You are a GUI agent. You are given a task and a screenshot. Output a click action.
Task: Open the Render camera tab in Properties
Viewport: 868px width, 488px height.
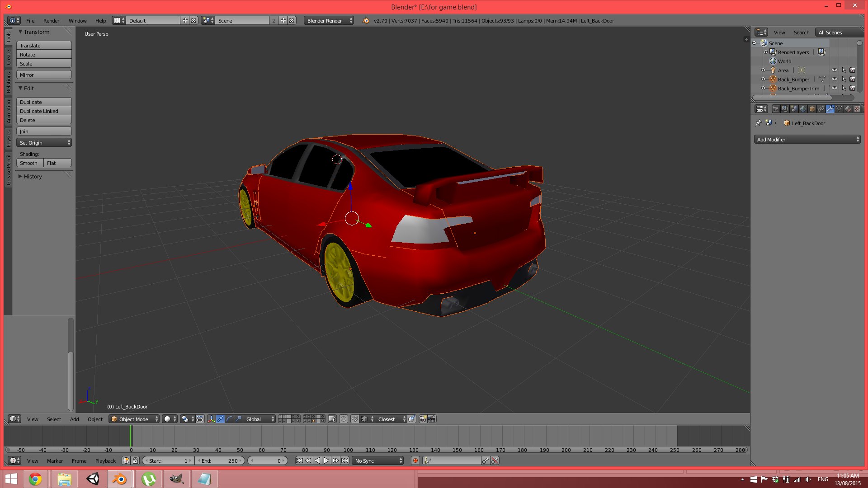(776, 109)
